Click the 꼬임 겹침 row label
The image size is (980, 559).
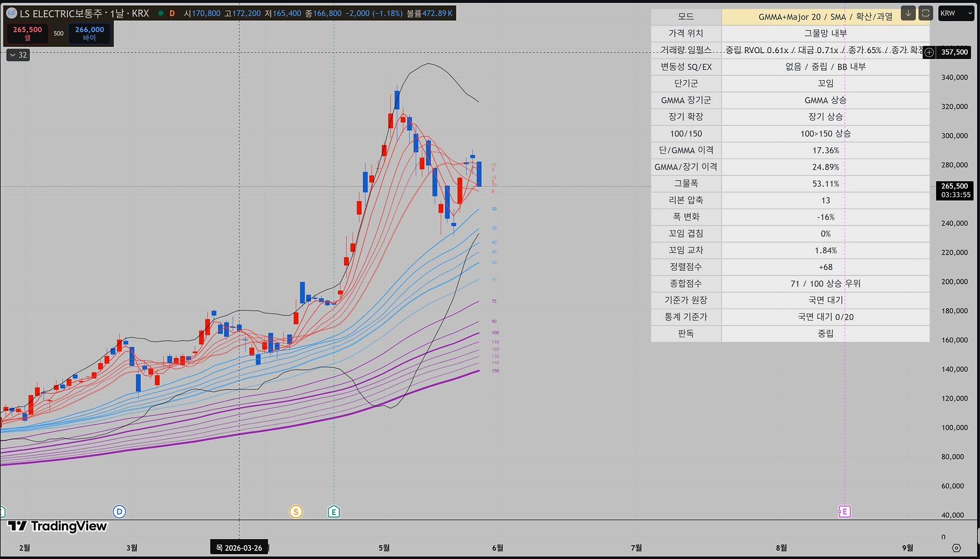tap(686, 233)
